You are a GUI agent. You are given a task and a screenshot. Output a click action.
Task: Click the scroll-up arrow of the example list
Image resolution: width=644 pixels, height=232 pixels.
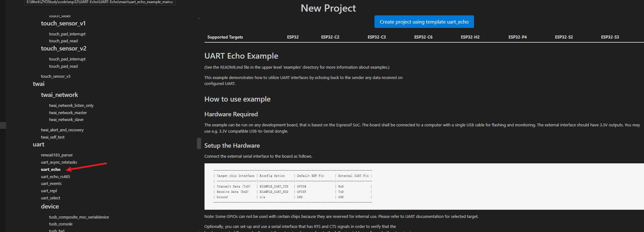(x=199, y=18)
